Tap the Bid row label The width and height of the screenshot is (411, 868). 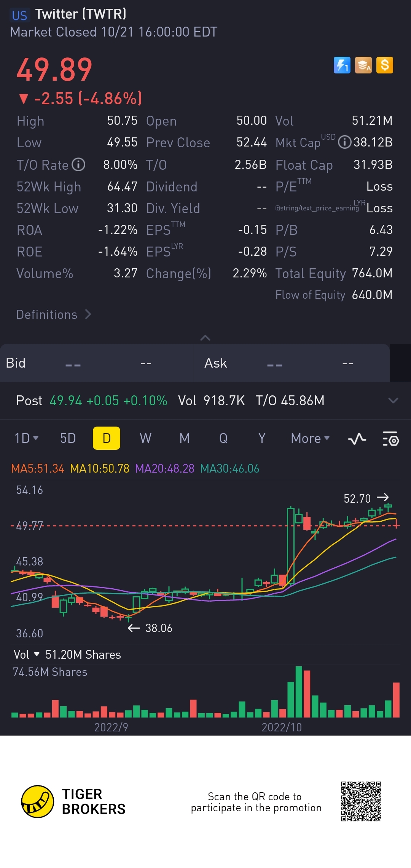pos(16,363)
